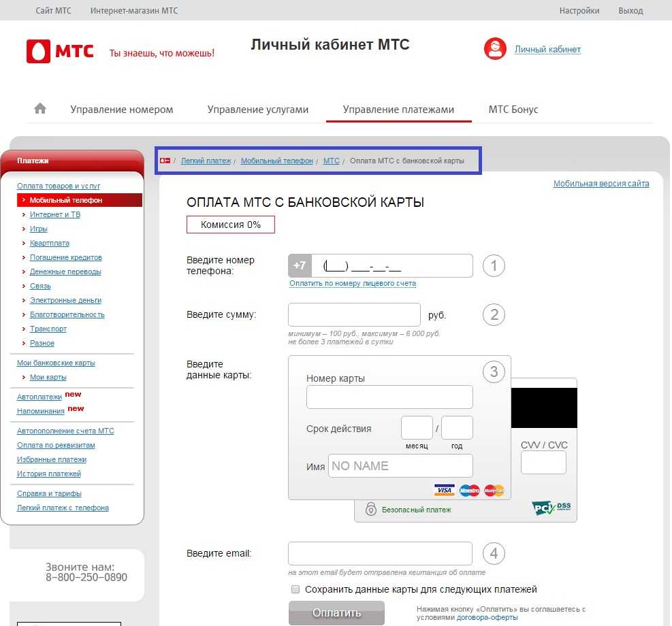The width and height of the screenshot is (672, 626).
Task: Click the secure payment lock icon
Action: click(370, 509)
